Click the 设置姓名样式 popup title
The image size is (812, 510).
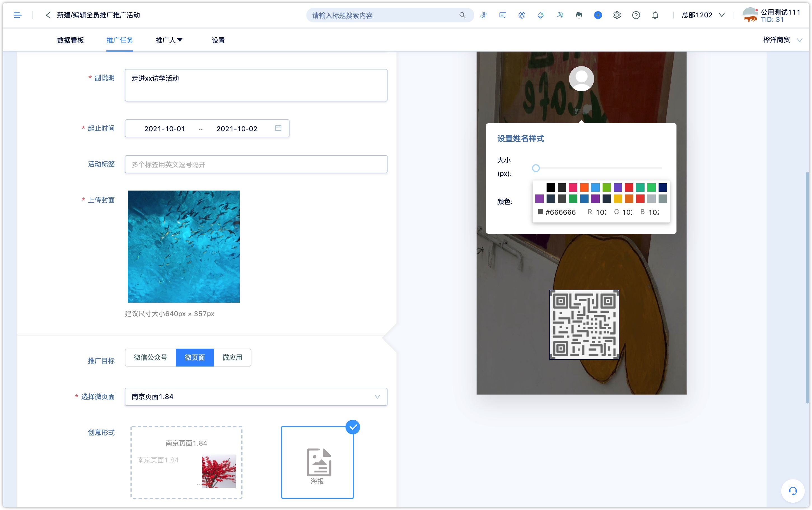pyautogui.click(x=521, y=139)
